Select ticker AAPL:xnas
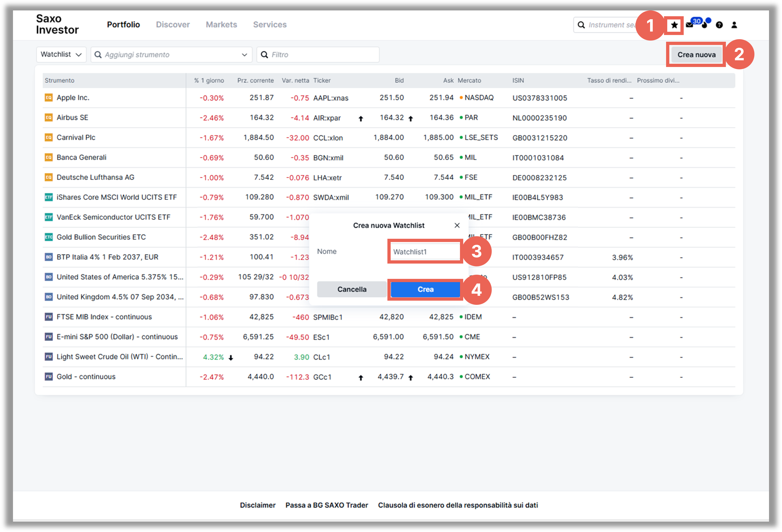This screenshot has width=782, height=532. click(x=331, y=98)
